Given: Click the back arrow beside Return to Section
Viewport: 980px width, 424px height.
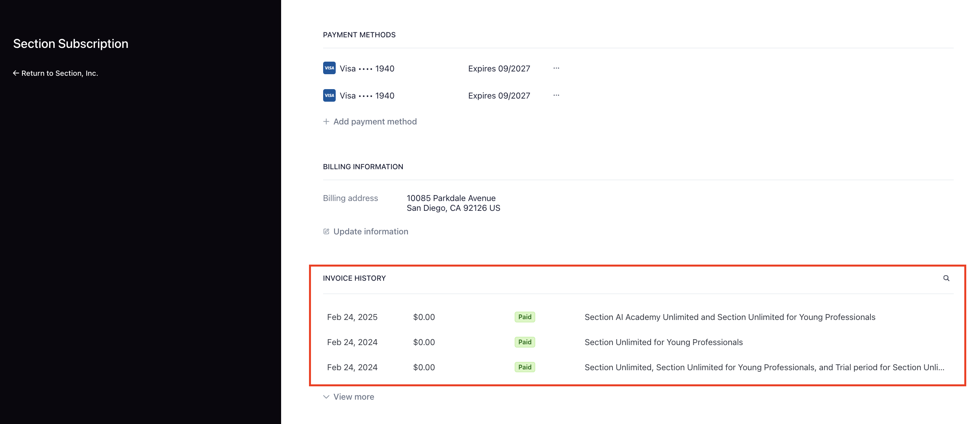Looking at the screenshot, I should (16, 73).
